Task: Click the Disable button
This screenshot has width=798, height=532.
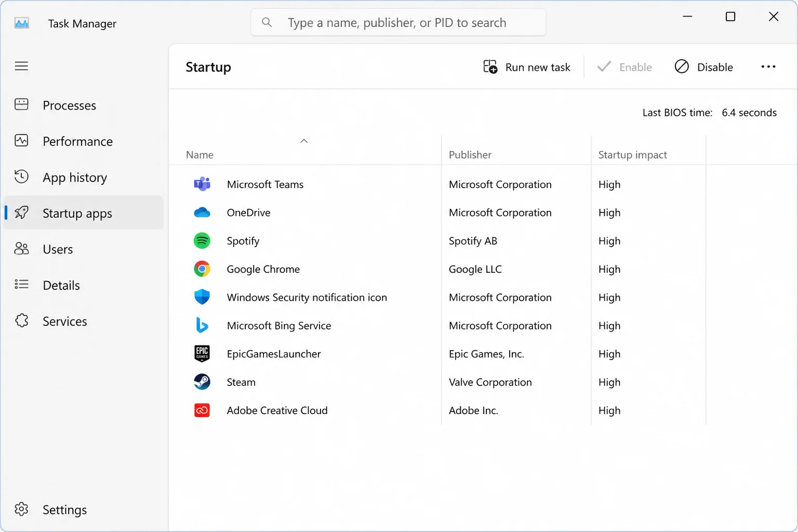Action: [704, 67]
